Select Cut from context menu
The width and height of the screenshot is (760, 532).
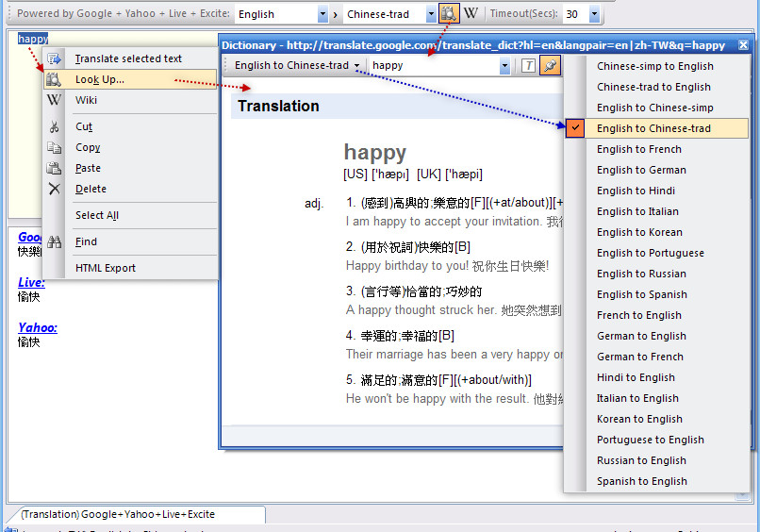point(130,126)
